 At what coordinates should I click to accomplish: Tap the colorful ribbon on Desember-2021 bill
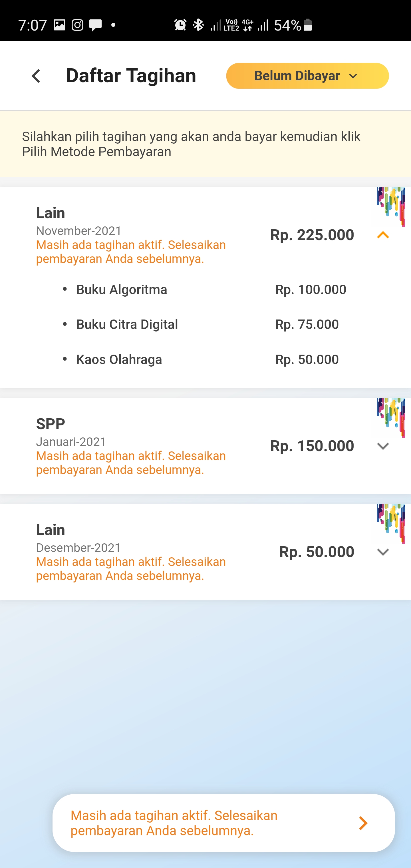pyautogui.click(x=391, y=523)
